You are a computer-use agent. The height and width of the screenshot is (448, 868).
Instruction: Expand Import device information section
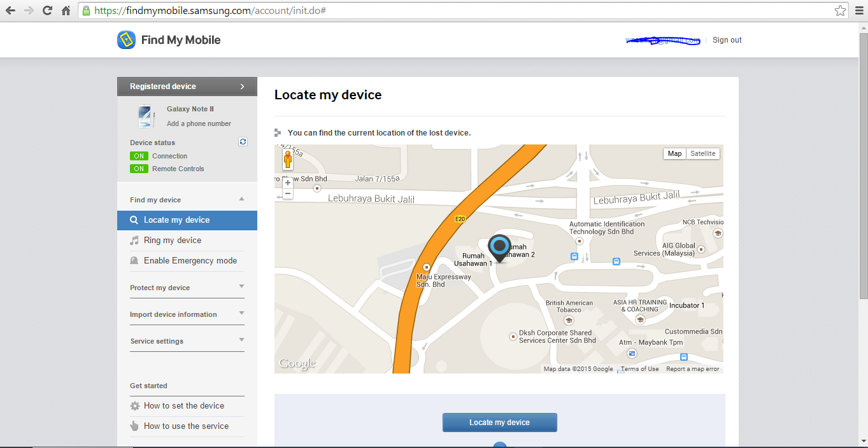point(241,314)
